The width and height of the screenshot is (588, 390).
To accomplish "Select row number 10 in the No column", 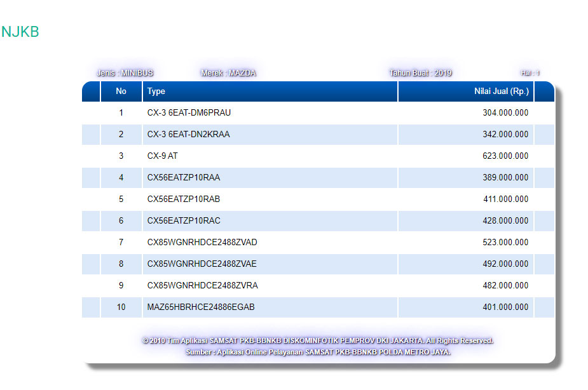I will (121, 307).
